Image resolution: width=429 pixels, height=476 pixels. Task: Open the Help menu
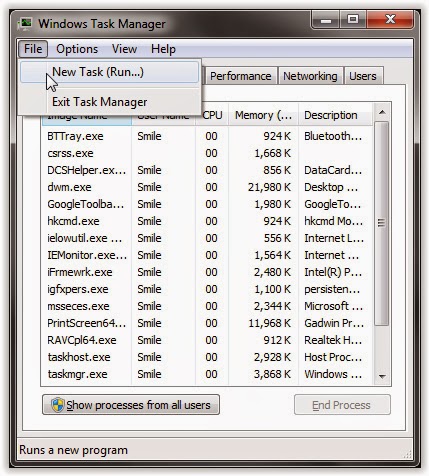point(163,49)
